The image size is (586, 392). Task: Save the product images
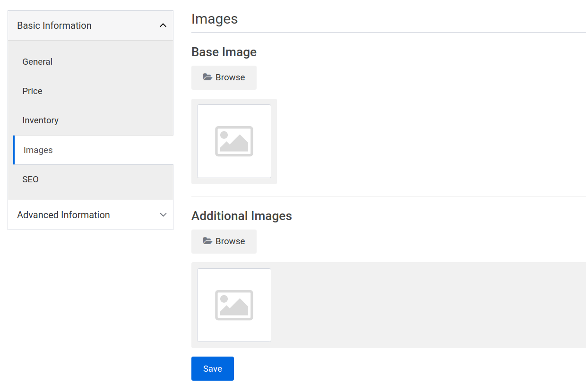[212, 368]
